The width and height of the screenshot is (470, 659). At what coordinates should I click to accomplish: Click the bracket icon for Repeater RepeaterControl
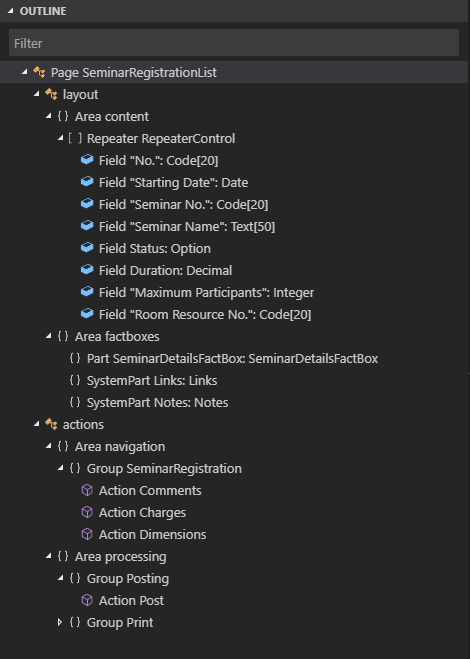point(75,138)
